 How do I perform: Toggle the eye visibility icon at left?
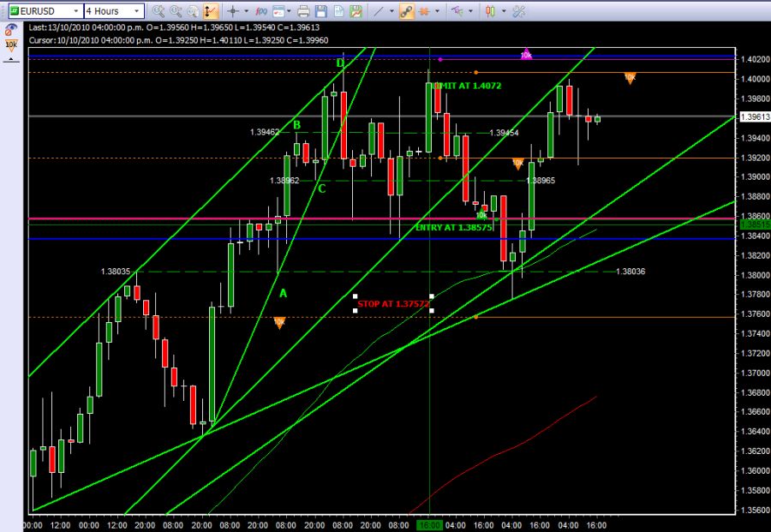[10, 28]
